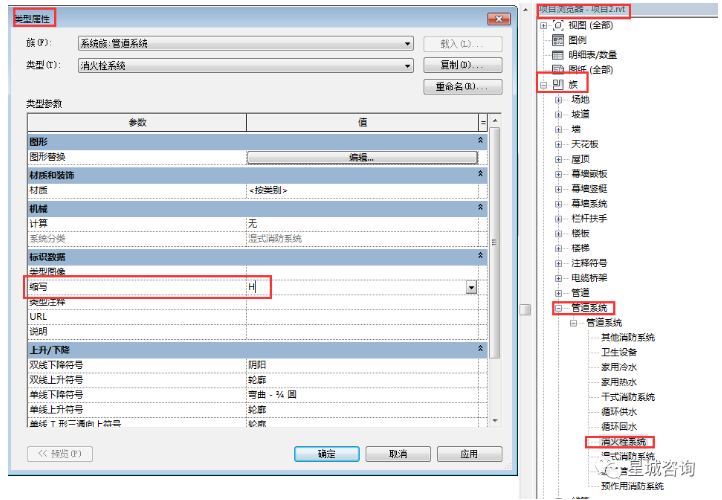Collapse the 材质和装饰 parameter group
Viewport: 722px width, 500px height.
[480, 174]
